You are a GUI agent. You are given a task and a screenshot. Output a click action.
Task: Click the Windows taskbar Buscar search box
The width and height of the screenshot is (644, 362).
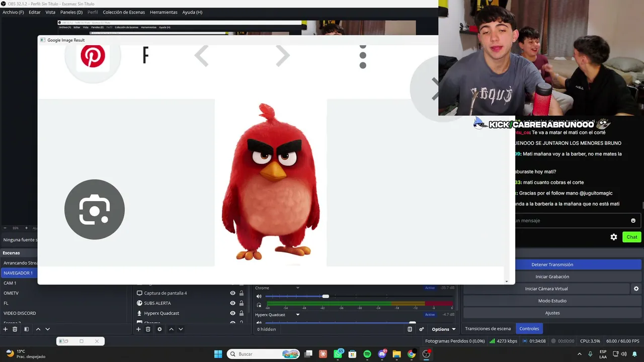[264, 354]
